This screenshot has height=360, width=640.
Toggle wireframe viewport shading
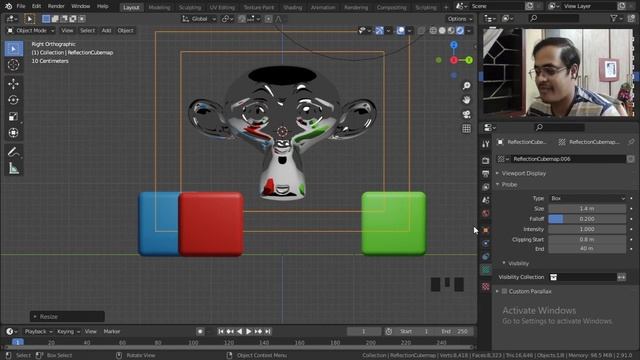pos(433,31)
